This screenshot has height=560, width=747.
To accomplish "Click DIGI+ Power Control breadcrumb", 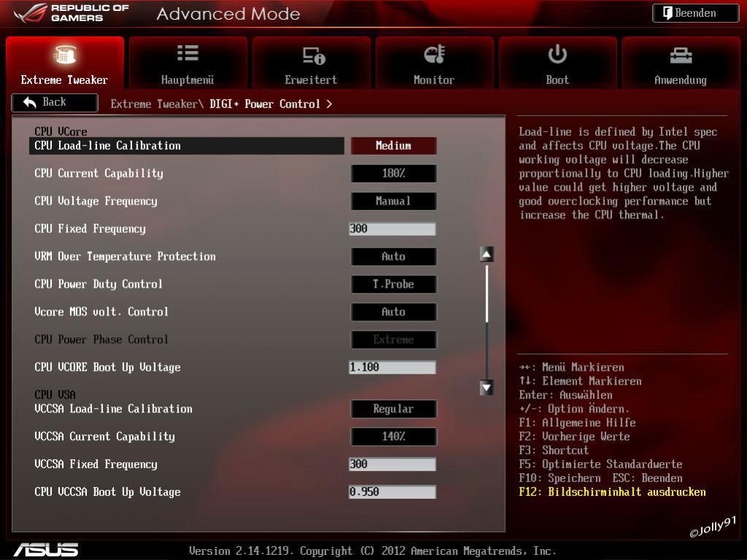I will 265,104.
